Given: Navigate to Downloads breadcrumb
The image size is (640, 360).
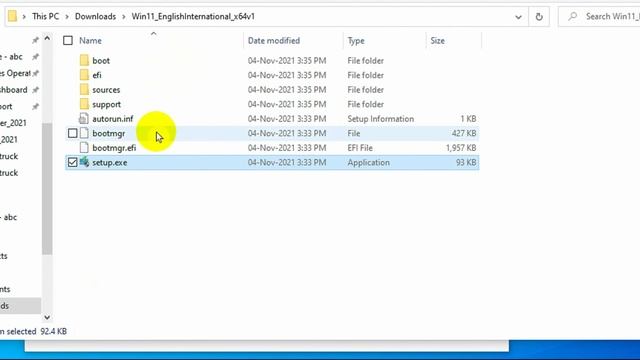Looking at the screenshot, I should (x=95, y=16).
